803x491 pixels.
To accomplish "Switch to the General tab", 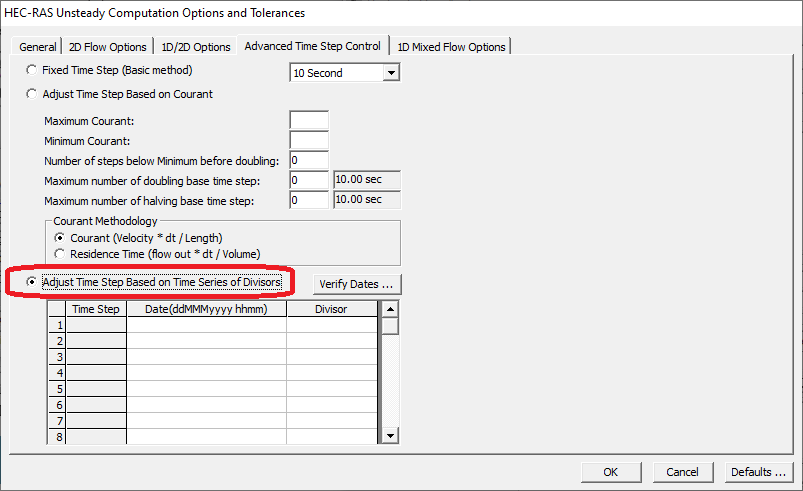I will point(37,47).
